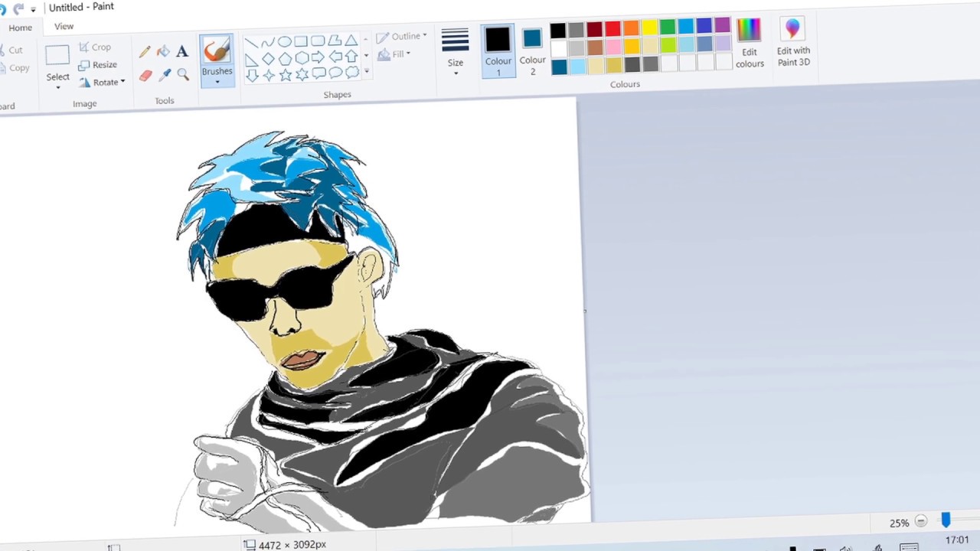Image resolution: width=980 pixels, height=551 pixels.
Task: Choose the Right arrow shape
Action: pyautogui.click(x=318, y=57)
